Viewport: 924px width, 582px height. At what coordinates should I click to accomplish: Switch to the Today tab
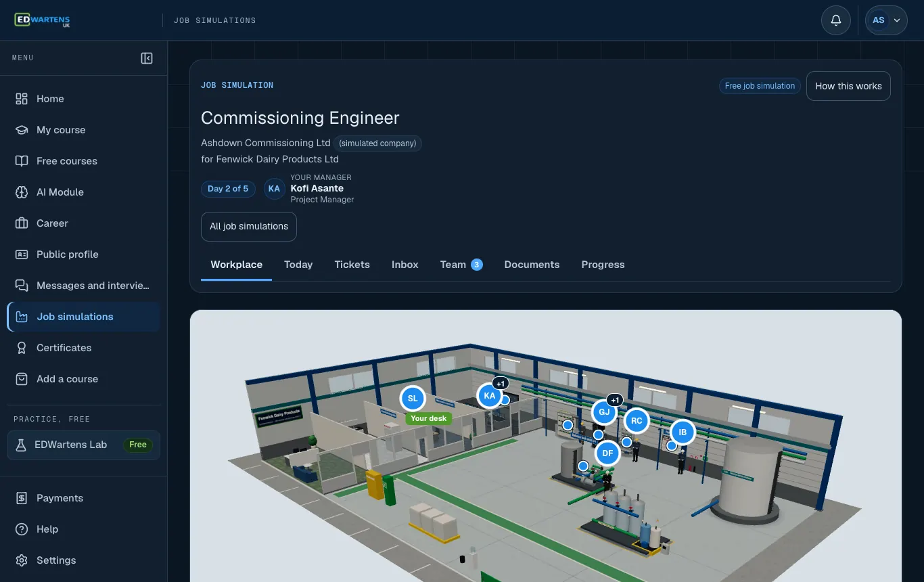click(x=298, y=265)
